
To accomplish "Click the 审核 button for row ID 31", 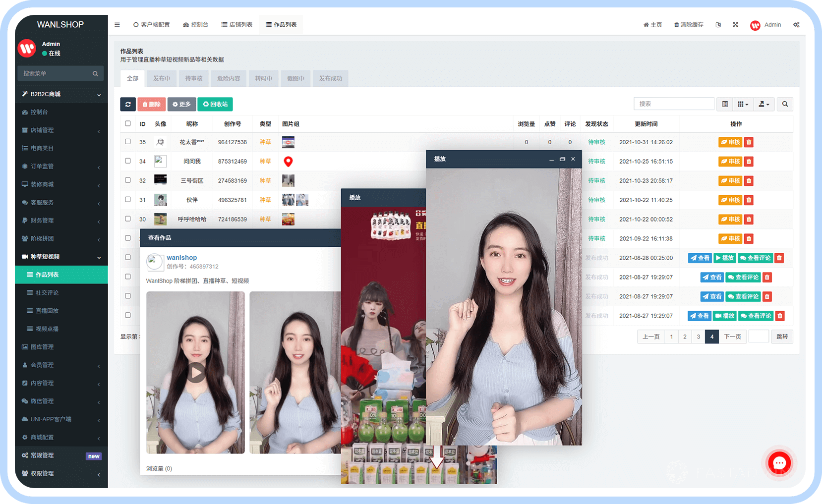I will pyautogui.click(x=730, y=200).
